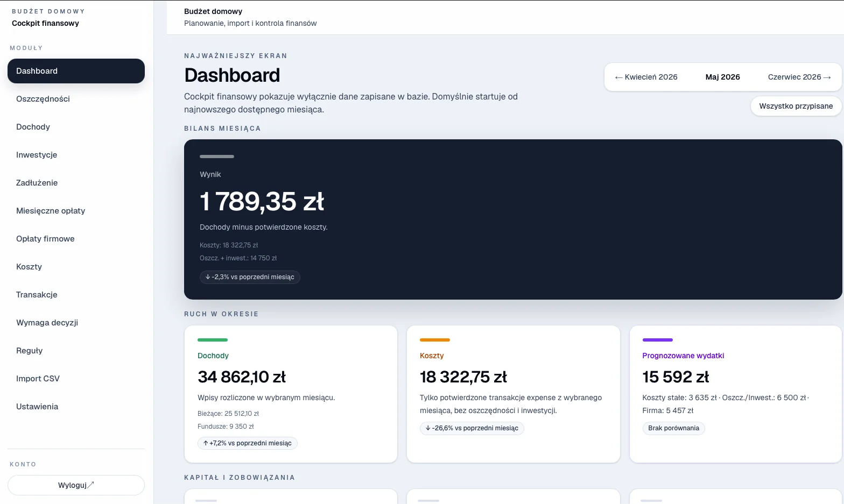Open the Dashboard module
Viewport: 844px width, 504px height.
[x=76, y=71]
